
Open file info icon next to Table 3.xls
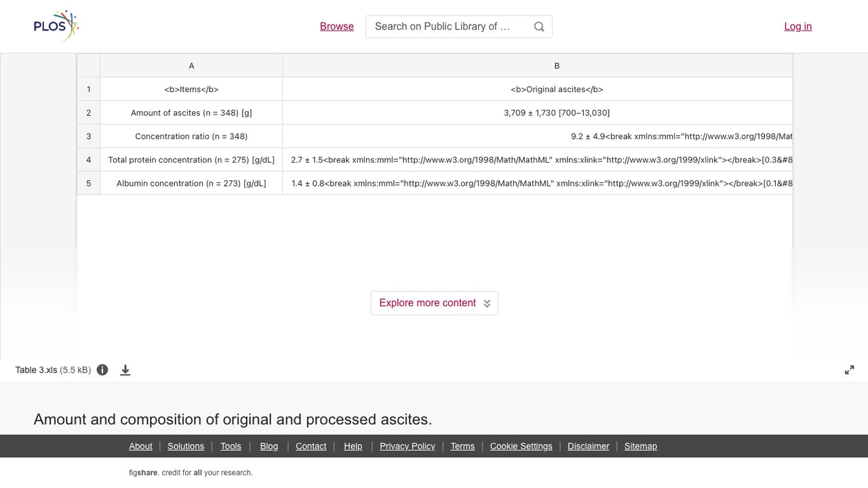click(x=102, y=370)
